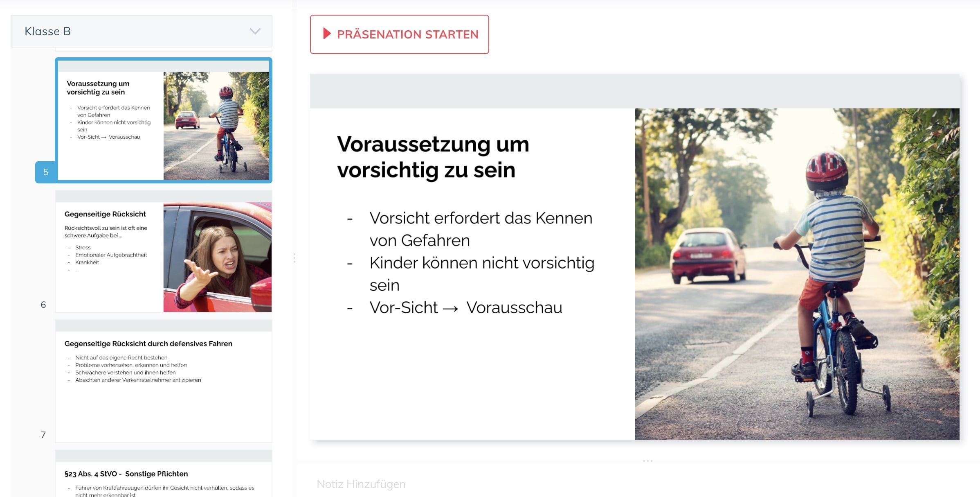Open the Klasse B dropdown
The image size is (980, 497).
[142, 31]
